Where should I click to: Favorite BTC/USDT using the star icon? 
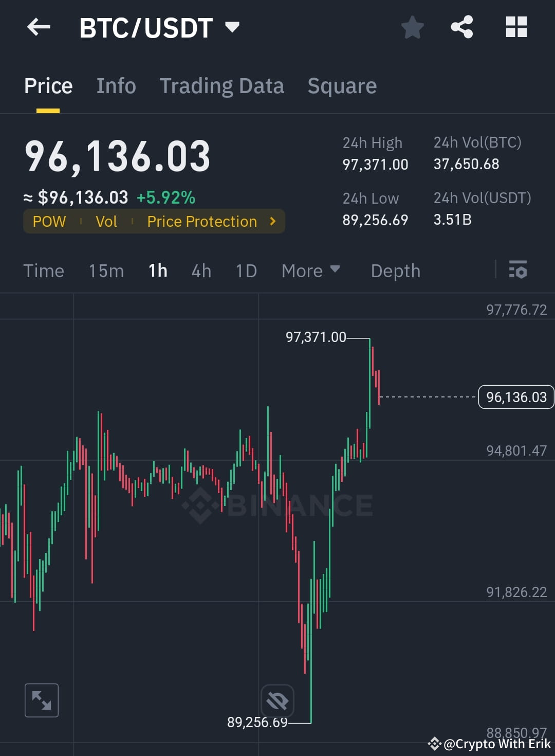pos(412,27)
